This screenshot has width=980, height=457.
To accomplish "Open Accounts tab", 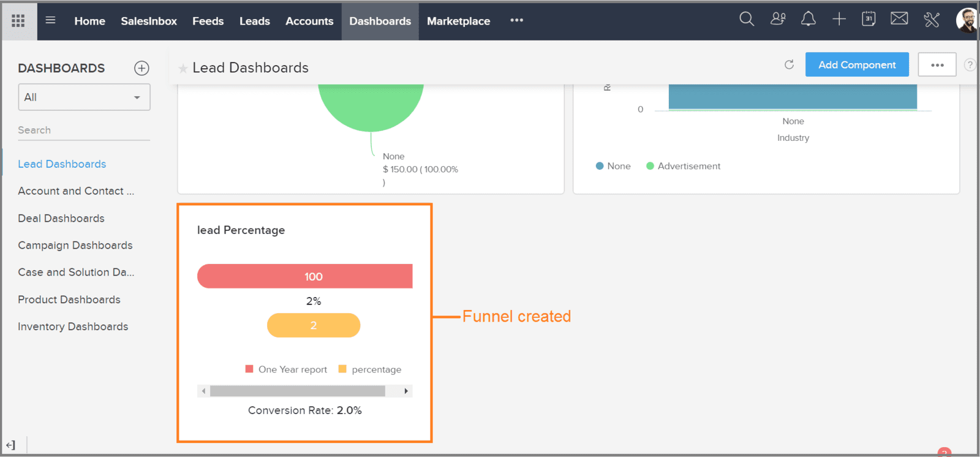I will tap(309, 21).
